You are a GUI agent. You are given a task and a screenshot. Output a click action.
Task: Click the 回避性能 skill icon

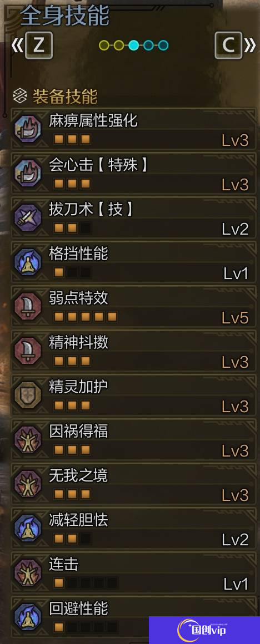28,617
